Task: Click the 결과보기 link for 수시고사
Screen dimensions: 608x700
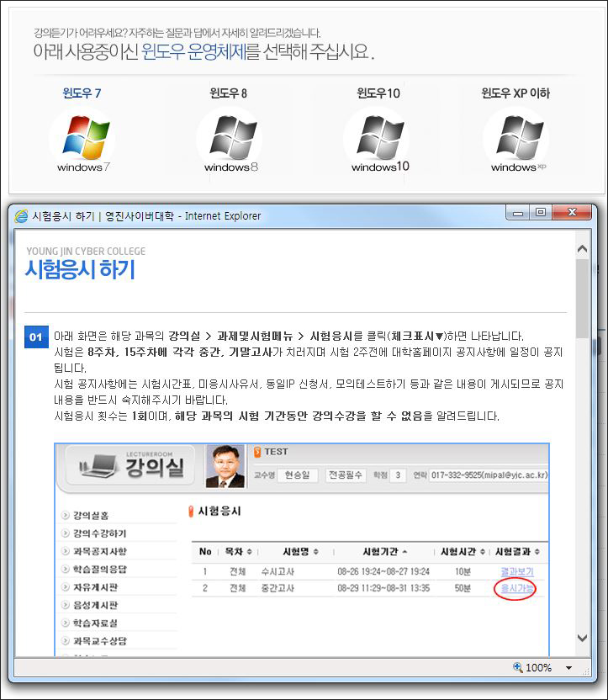Action: 517,571
